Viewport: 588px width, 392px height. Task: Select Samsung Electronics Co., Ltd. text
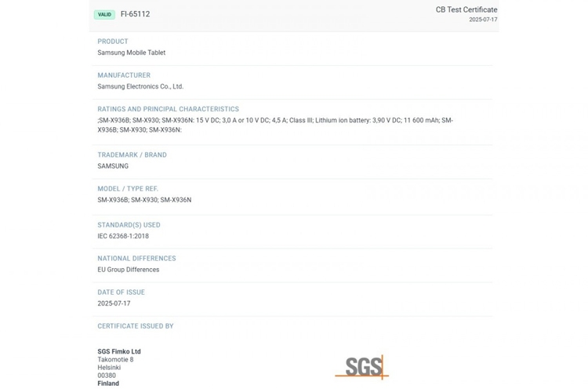tap(140, 86)
